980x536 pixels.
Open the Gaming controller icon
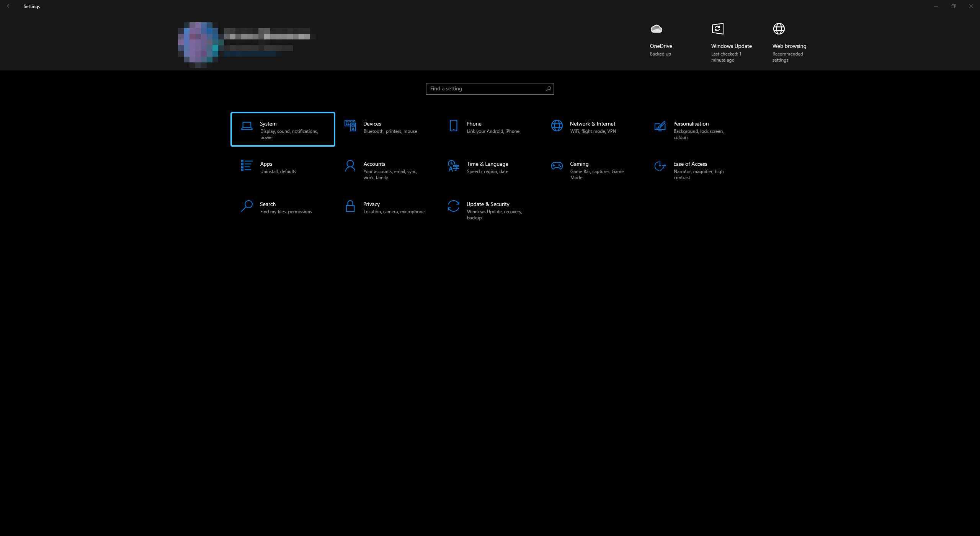(x=557, y=166)
